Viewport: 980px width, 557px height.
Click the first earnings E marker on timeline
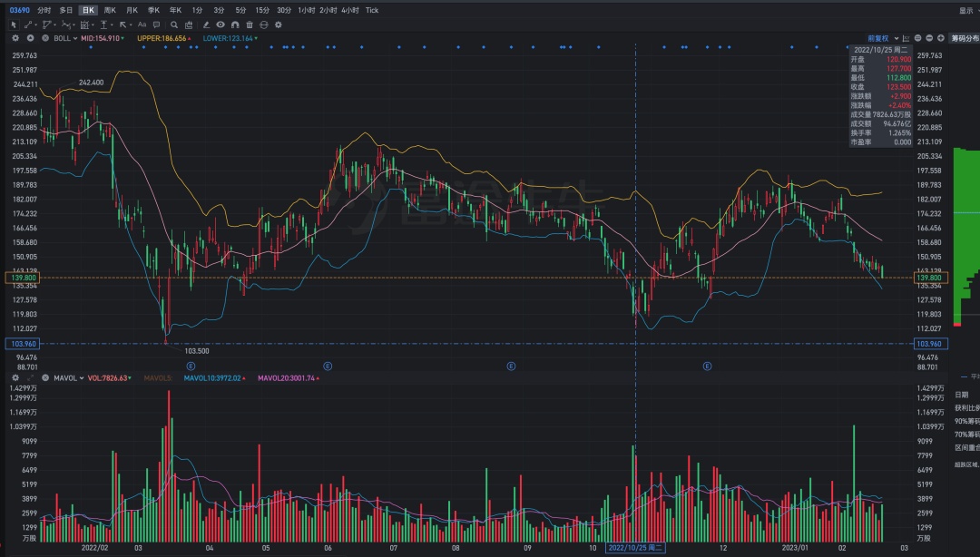click(191, 366)
